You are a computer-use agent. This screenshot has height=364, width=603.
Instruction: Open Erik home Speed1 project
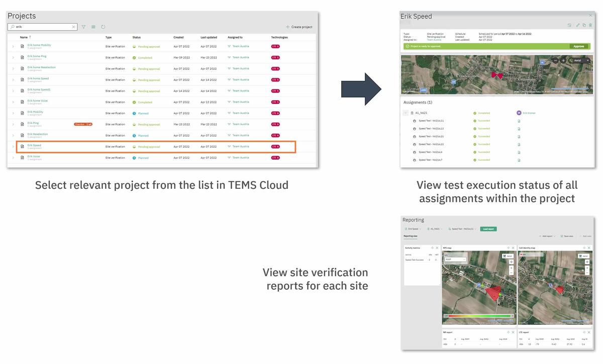coord(39,89)
